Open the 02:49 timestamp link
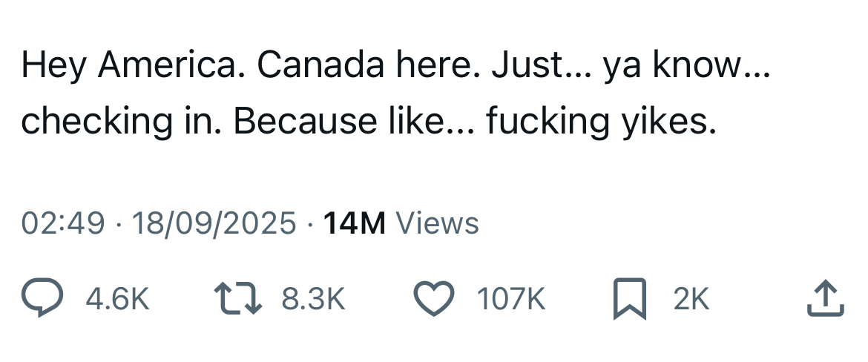The width and height of the screenshot is (868, 362). [x=63, y=223]
